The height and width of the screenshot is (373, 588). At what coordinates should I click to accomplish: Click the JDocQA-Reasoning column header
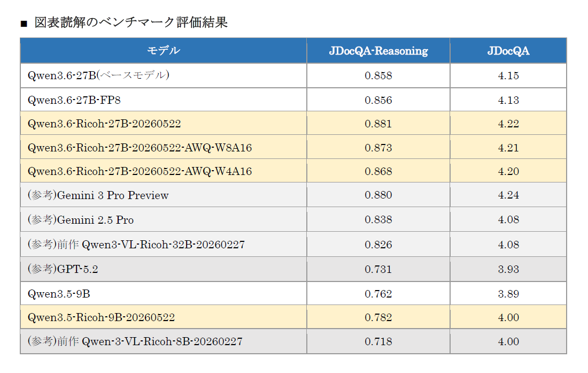(x=378, y=50)
